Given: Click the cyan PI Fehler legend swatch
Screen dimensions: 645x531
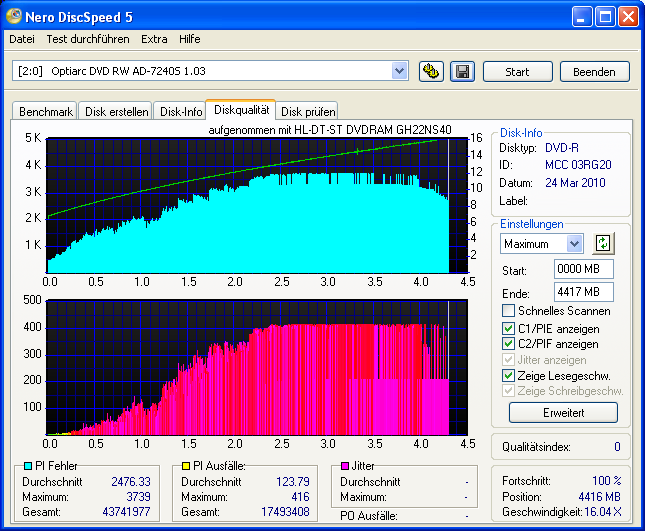Looking at the screenshot, I should (x=28, y=466).
